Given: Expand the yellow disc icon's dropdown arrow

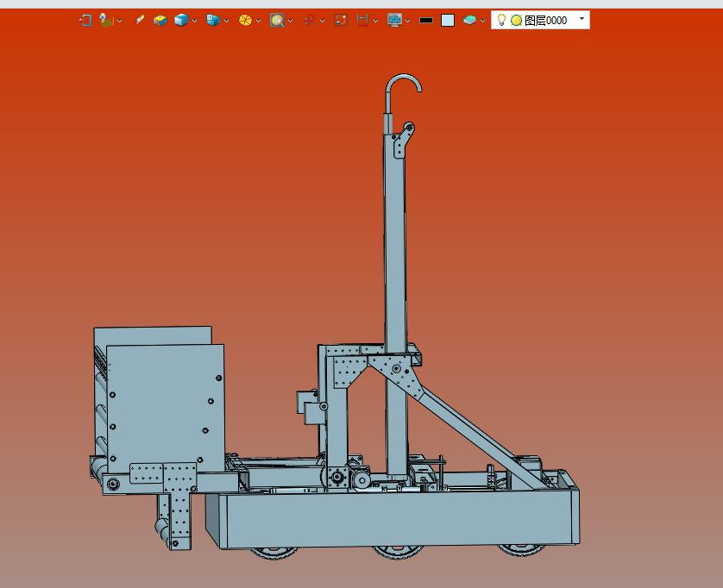Looking at the screenshot, I should (258, 21).
